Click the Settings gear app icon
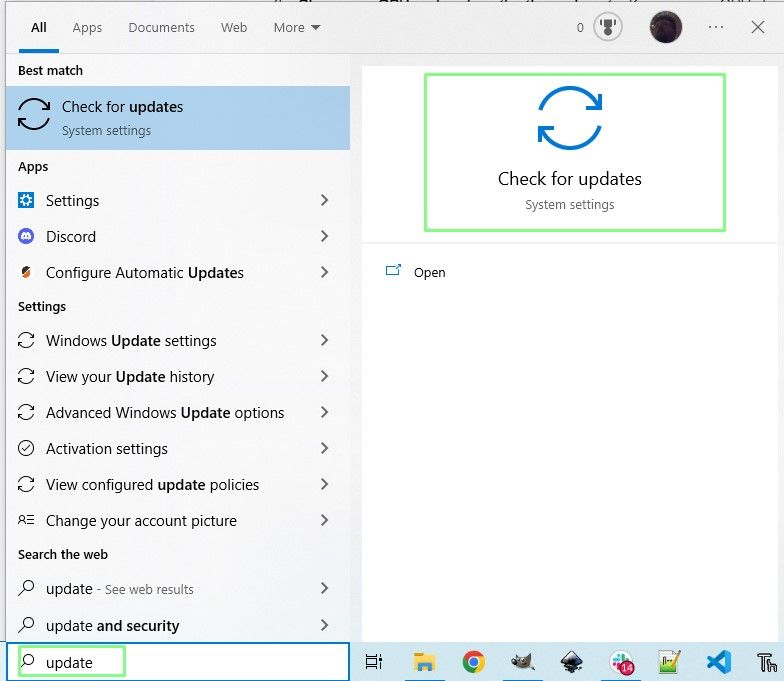This screenshot has height=681, width=784. (26, 200)
